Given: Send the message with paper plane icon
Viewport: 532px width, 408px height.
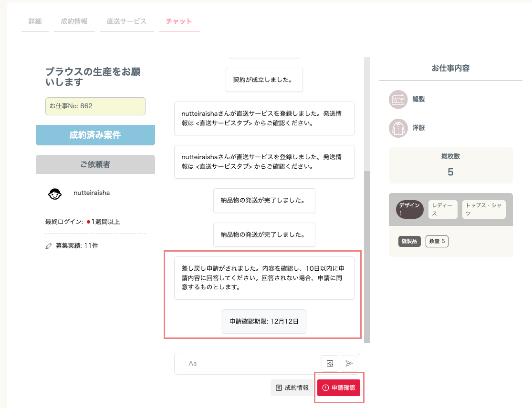Looking at the screenshot, I should 349,363.
